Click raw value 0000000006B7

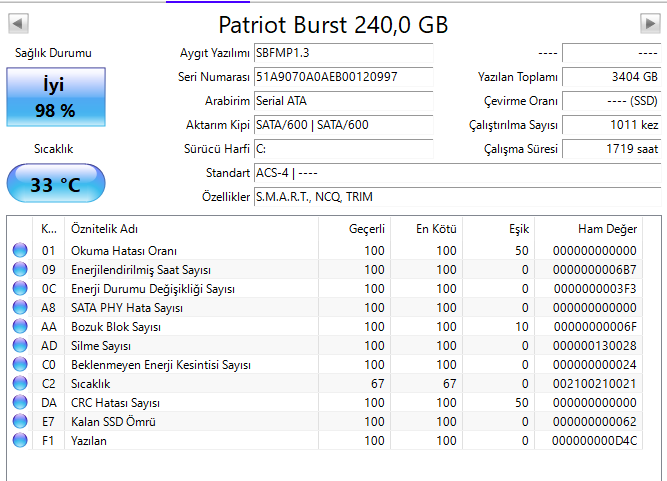[x=595, y=270]
